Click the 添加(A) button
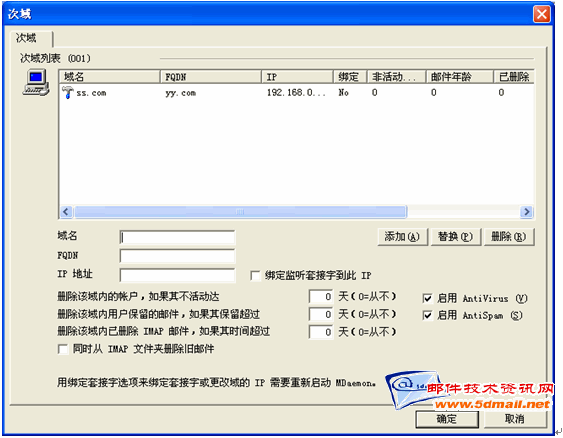Image resolution: width=563 pixels, height=438 pixels. pyautogui.click(x=403, y=237)
